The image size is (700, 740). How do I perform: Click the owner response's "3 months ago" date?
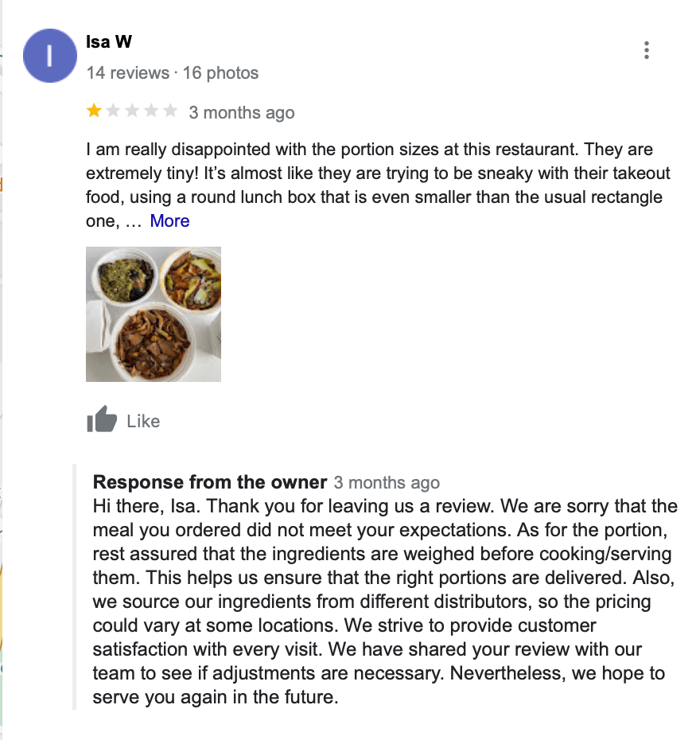(x=387, y=483)
